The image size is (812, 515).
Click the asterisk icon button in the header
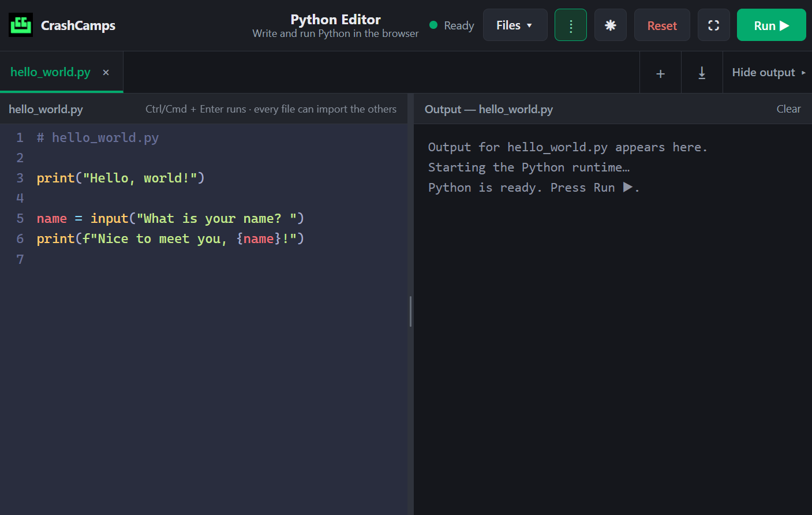click(611, 25)
